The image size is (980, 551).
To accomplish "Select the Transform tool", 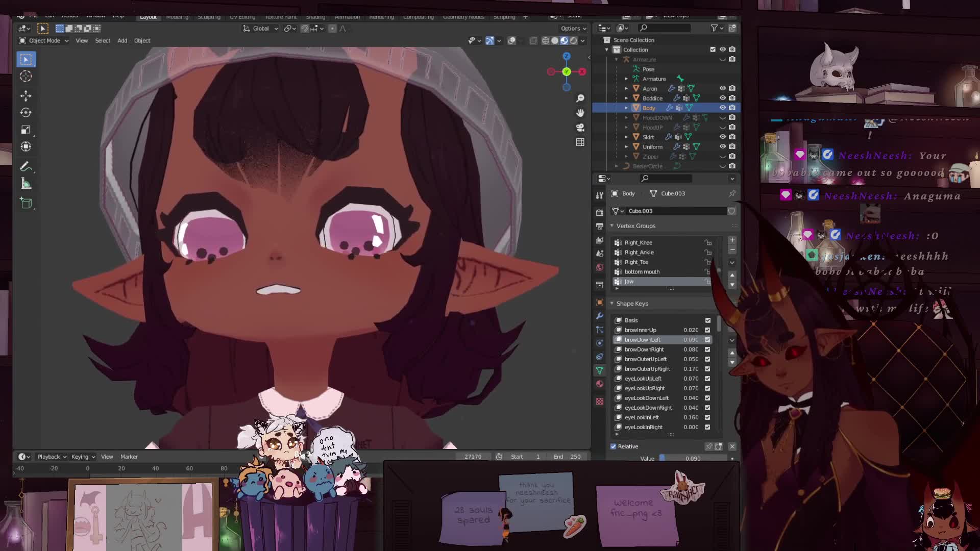I will [26, 147].
